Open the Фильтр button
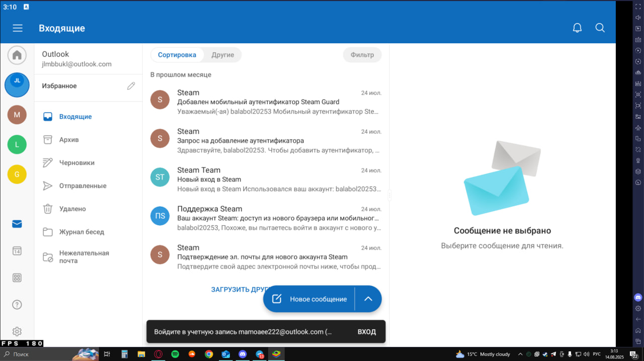644x361 pixels. point(362,55)
